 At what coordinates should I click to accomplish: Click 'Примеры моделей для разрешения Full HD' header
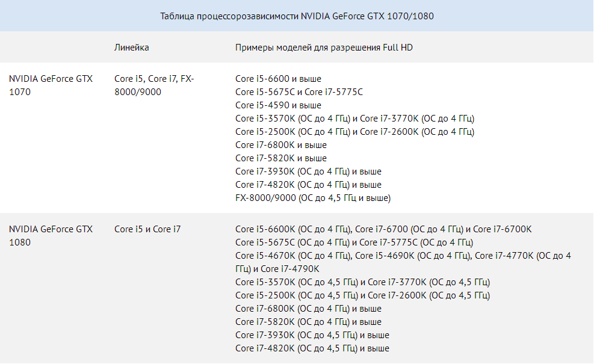324,48
